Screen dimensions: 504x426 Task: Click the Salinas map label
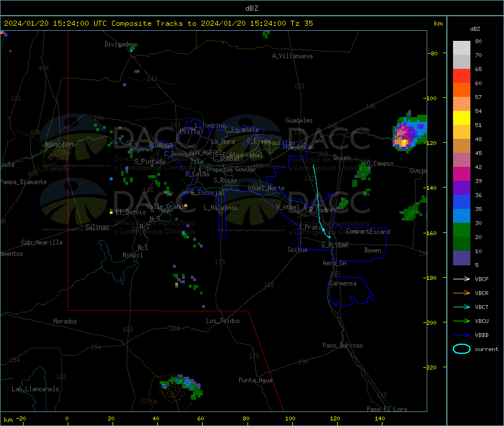[x=97, y=227]
